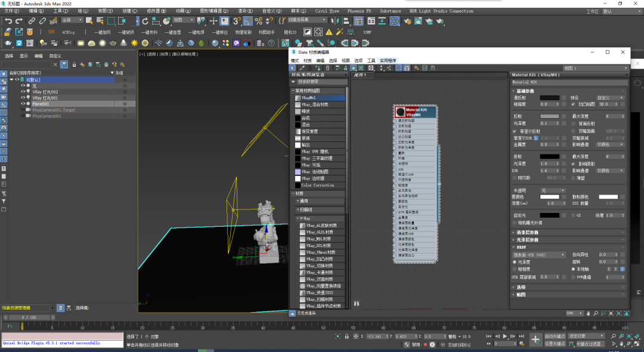
Task: Click the Undo arrow in main toolbar
Action: tap(8, 21)
